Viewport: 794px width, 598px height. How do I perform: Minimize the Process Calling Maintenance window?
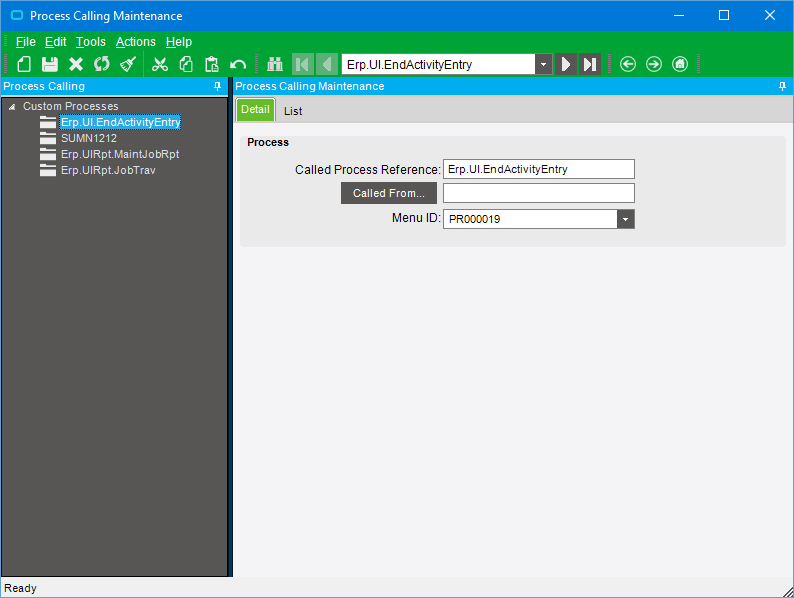point(679,15)
